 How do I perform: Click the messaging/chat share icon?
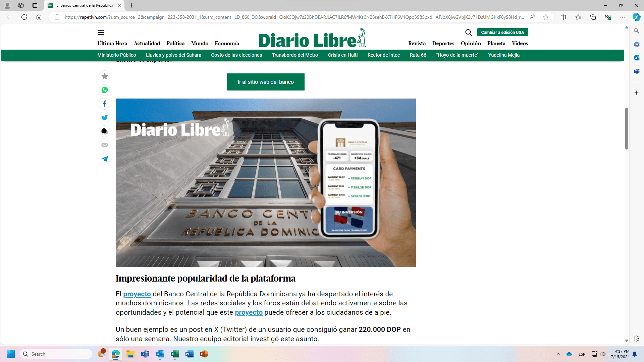tap(104, 131)
